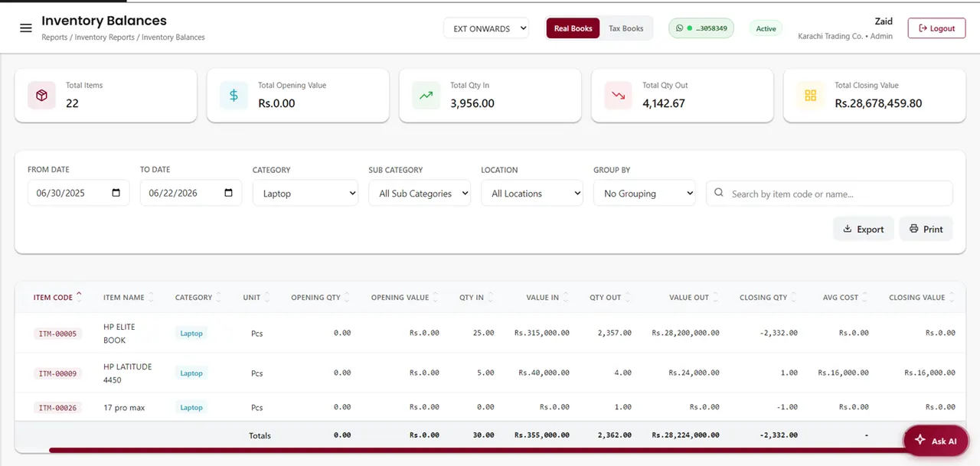The height and width of the screenshot is (466, 980).
Task: Click the To Date input field
Action: point(191,193)
